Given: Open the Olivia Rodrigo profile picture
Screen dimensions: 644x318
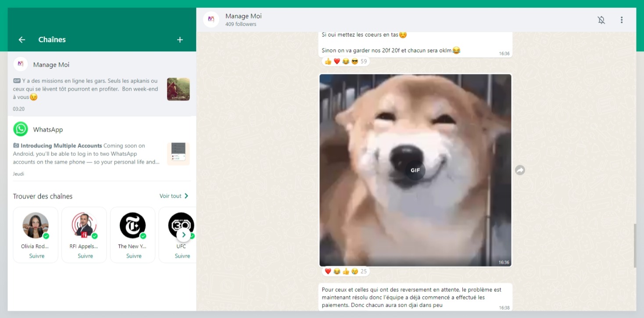Looking at the screenshot, I should [36, 225].
